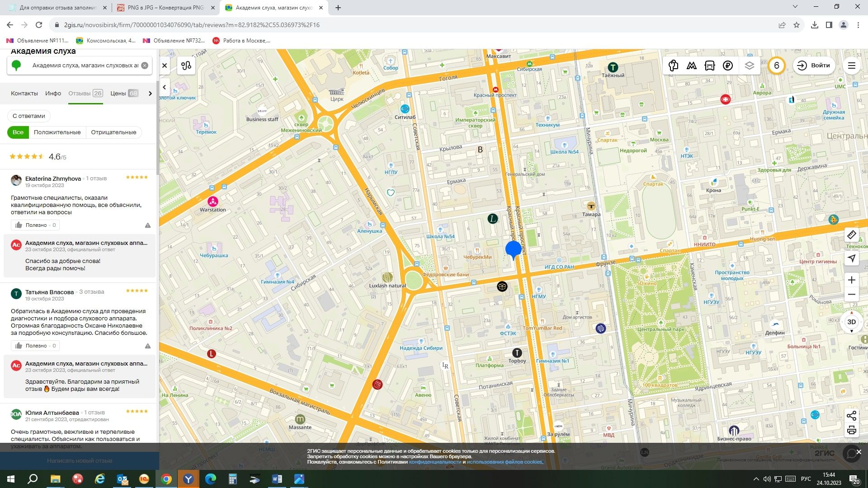
Task: Open the 'Контакты' tab
Action: tap(24, 94)
